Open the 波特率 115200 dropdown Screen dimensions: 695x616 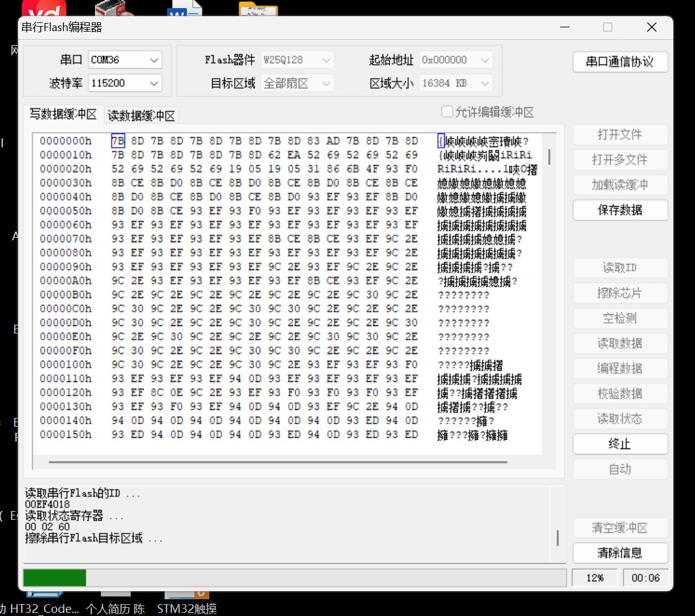click(x=125, y=83)
